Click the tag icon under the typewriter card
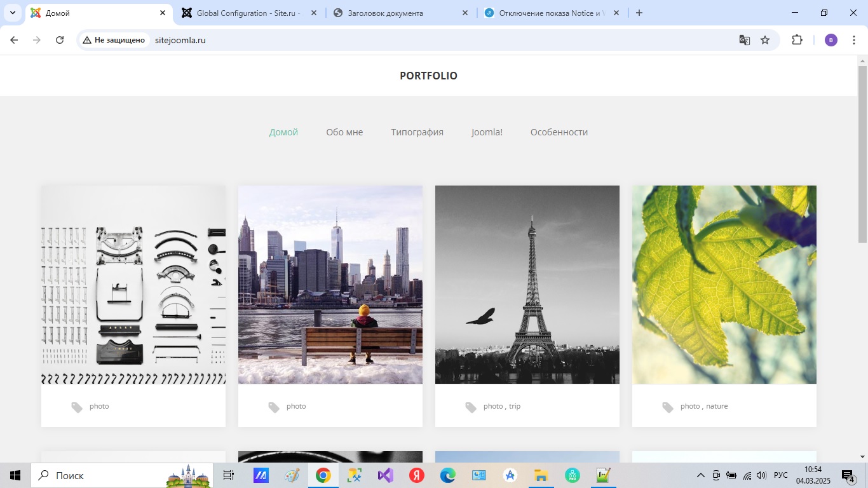This screenshot has height=488, width=868. pyautogui.click(x=77, y=407)
